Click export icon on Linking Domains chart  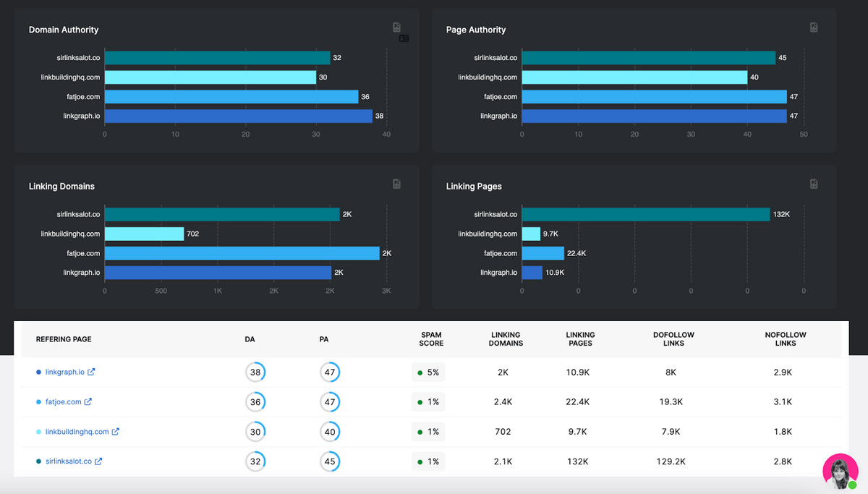397,184
